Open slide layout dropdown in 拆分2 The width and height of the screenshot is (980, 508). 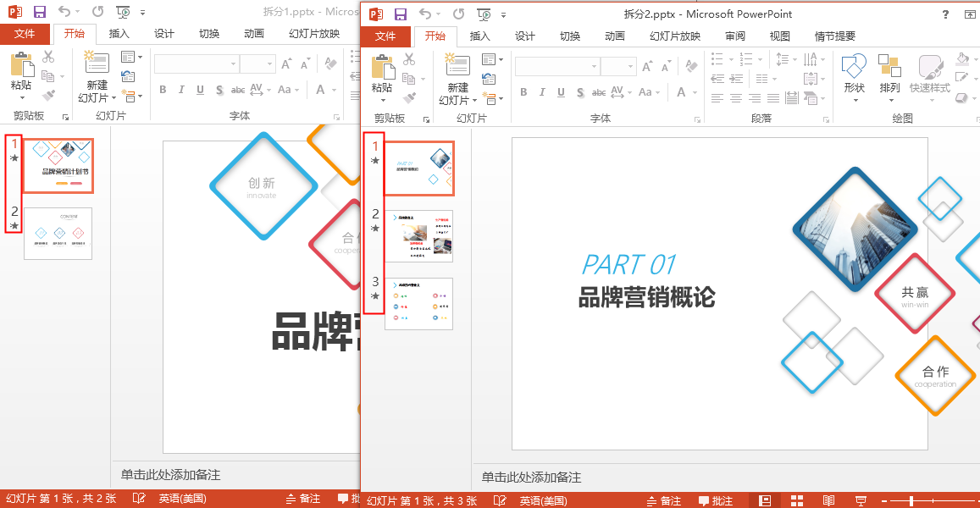click(x=492, y=59)
